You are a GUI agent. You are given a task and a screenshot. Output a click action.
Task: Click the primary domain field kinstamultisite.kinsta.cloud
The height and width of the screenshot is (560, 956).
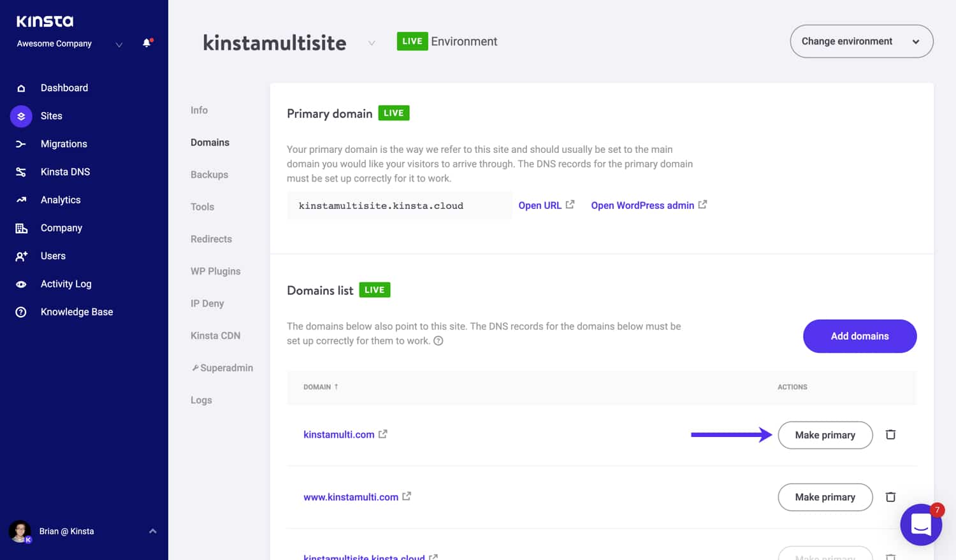click(400, 206)
